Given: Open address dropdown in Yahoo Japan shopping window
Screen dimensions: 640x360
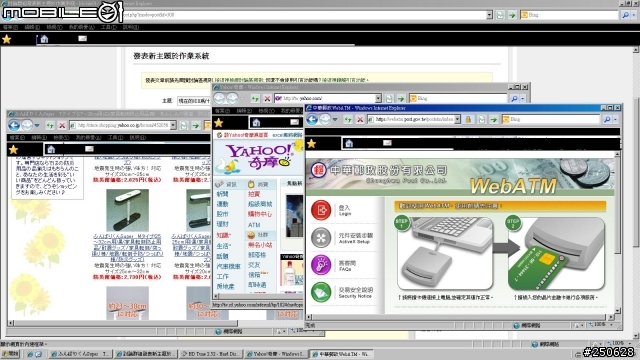Looking at the screenshot, I should [x=173, y=125].
